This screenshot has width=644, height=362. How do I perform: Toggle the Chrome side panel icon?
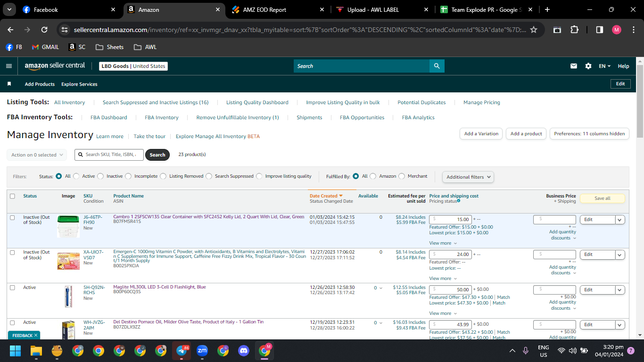point(600,30)
